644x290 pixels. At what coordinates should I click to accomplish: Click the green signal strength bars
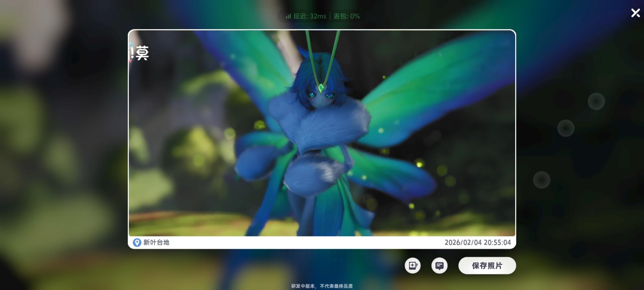[x=288, y=16]
